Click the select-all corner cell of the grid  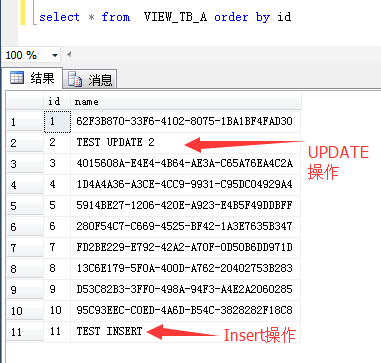coord(25,101)
